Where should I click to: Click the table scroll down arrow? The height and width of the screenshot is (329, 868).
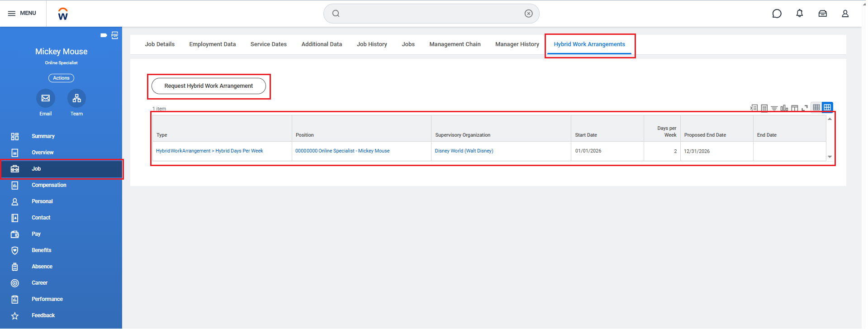[x=830, y=157]
